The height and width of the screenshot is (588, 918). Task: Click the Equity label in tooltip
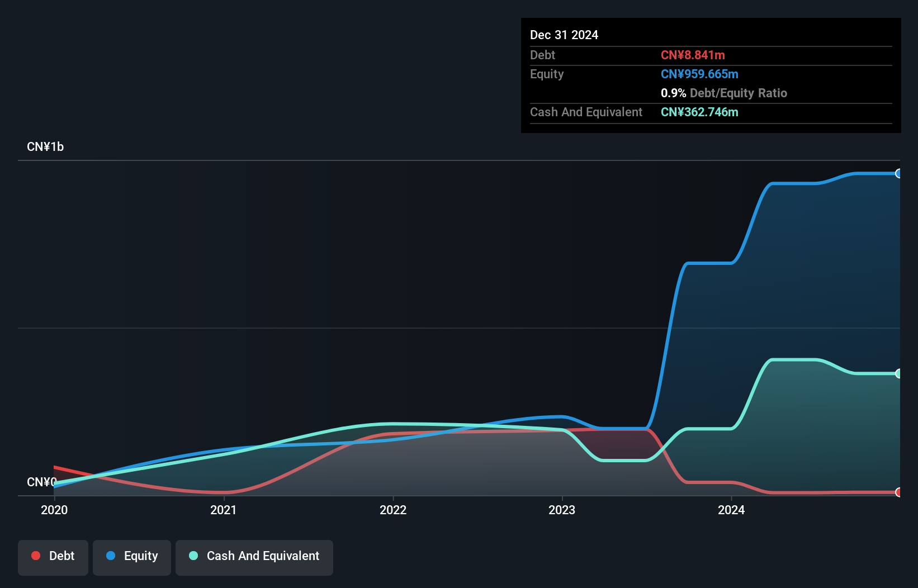click(547, 74)
